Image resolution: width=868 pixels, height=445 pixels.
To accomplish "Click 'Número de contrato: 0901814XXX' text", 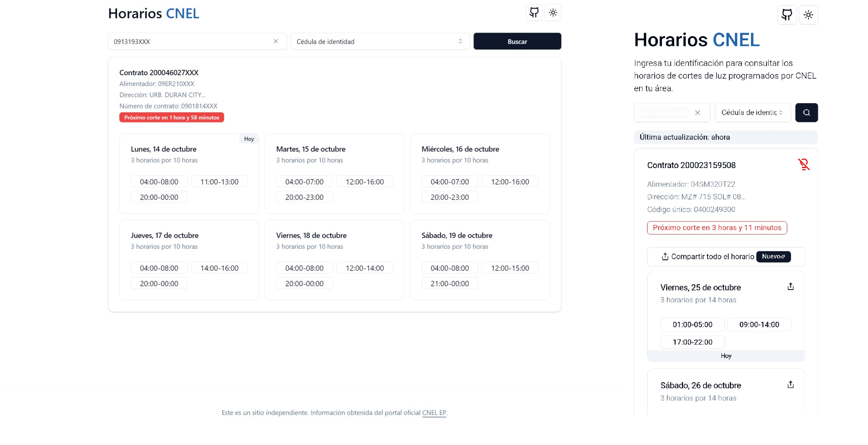I will (168, 106).
